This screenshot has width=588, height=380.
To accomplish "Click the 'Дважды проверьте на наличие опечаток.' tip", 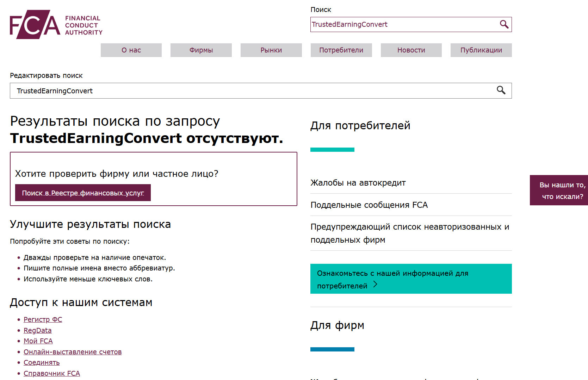I will [95, 257].
